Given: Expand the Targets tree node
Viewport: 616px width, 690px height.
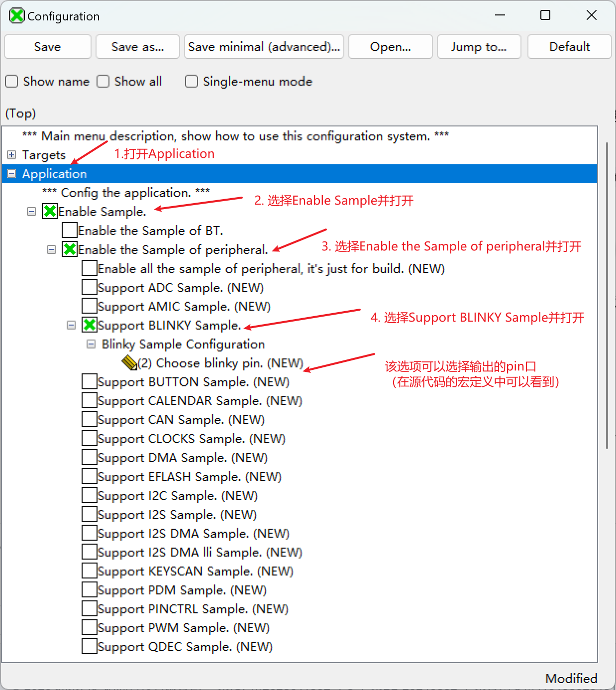Looking at the screenshot, I should tap(11, 155).
